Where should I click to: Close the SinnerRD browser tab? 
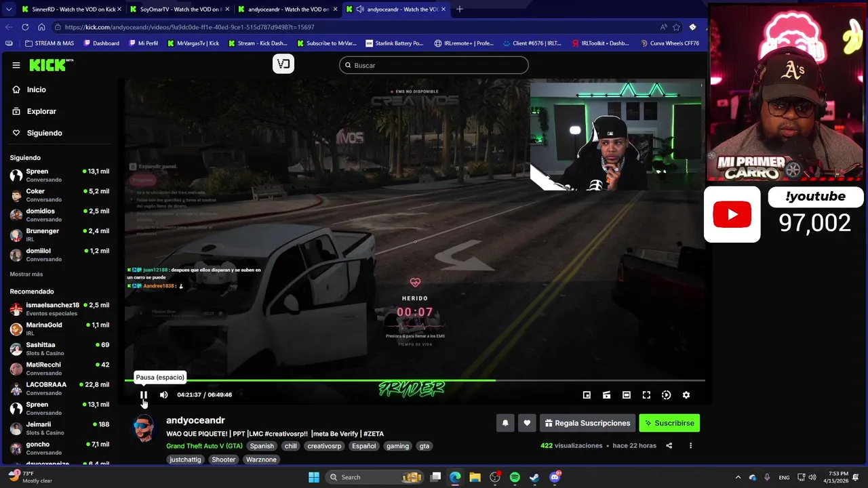[x=119, y=9]
